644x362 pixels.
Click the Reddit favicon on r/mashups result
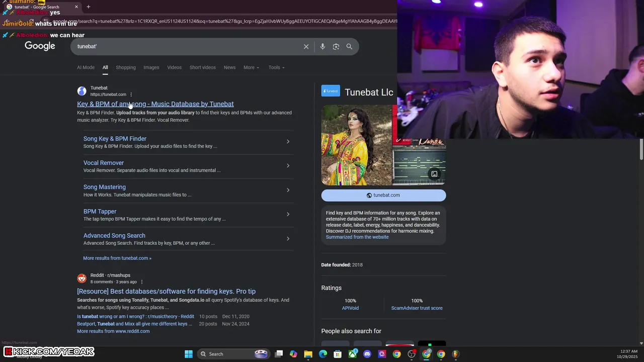pos(82,279)
